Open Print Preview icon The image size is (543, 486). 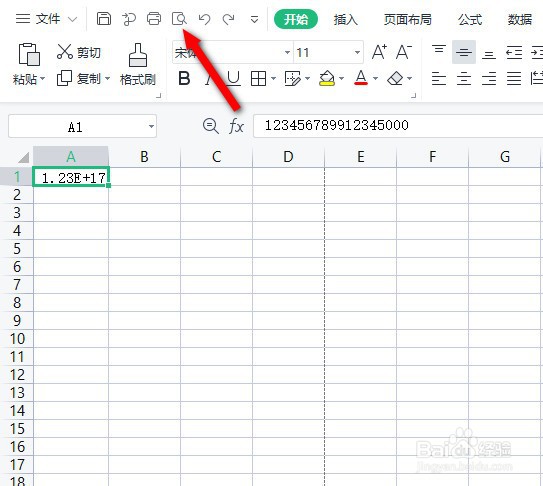[x=179, y=19]
